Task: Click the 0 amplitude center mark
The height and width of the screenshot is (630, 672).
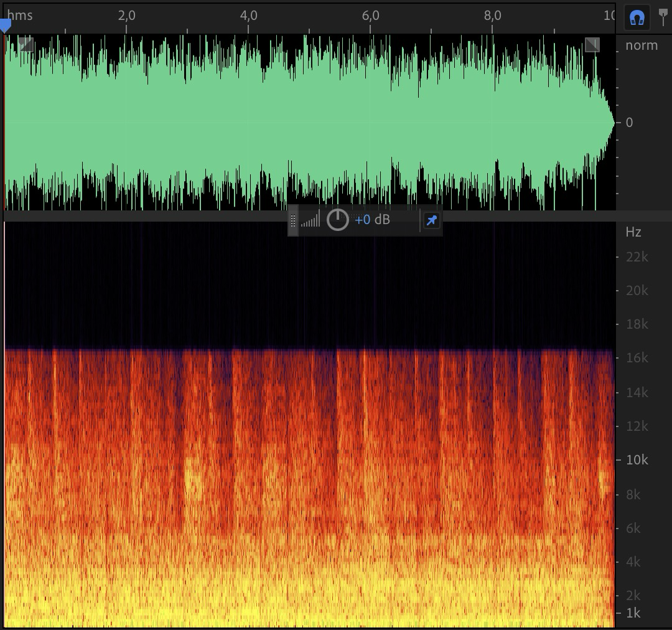Action: point(629,123)
